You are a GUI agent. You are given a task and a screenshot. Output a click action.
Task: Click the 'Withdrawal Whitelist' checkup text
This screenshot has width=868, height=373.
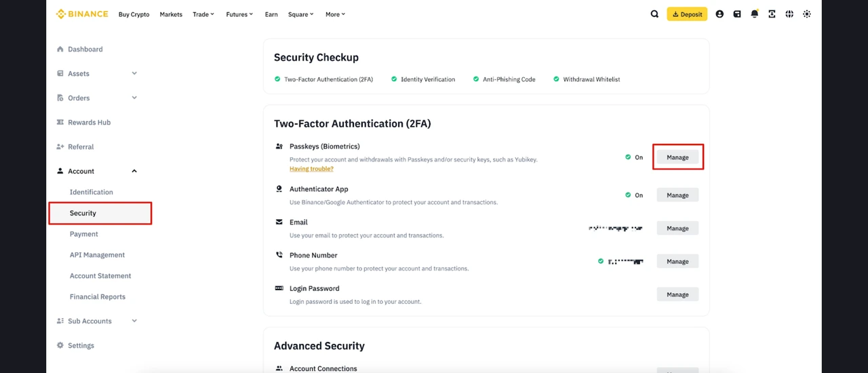pos(591,79)
